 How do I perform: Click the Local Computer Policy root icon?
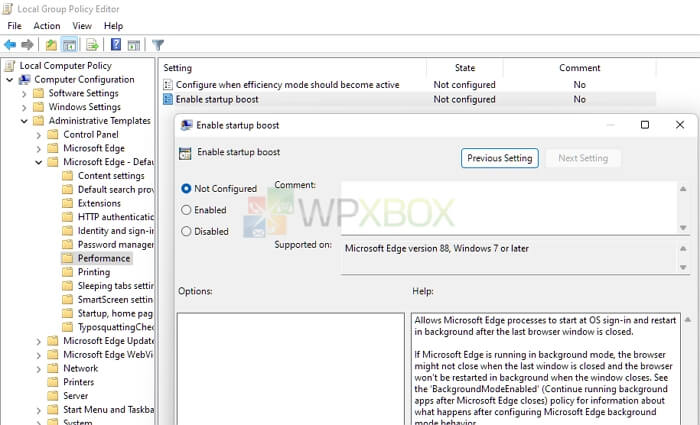[10, 66]
